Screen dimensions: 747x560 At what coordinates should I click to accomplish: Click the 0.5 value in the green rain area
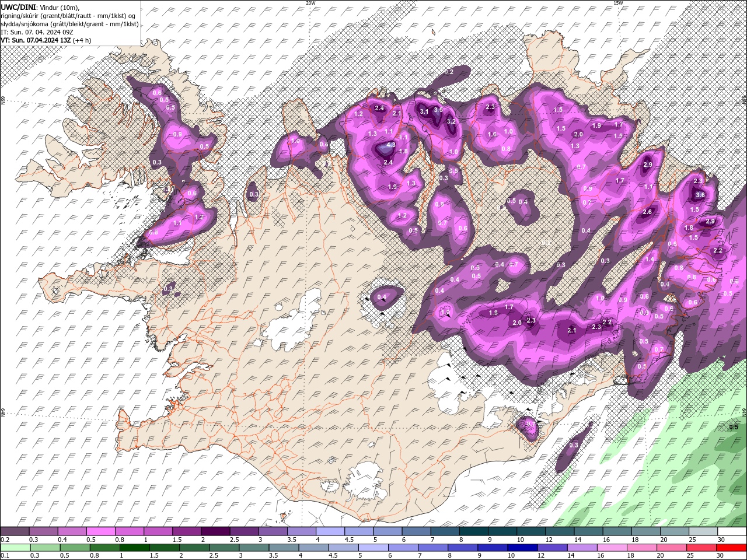734,427
